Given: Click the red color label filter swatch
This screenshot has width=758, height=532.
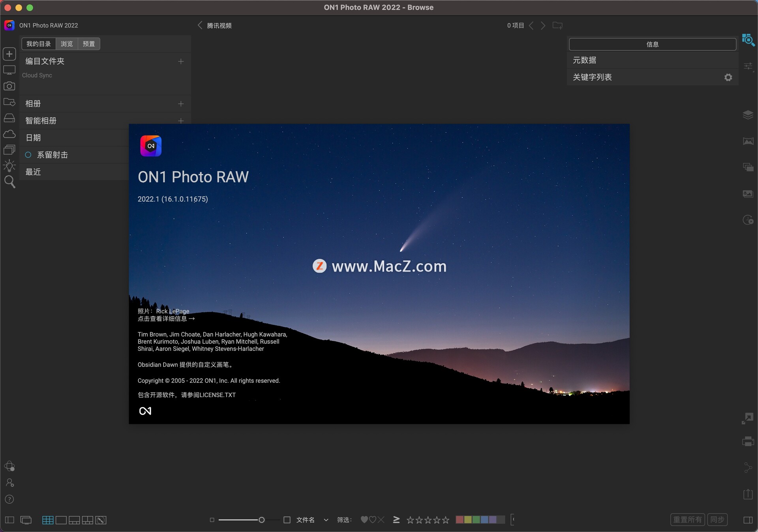Looking at the screenshot, I should pos(460,520).
